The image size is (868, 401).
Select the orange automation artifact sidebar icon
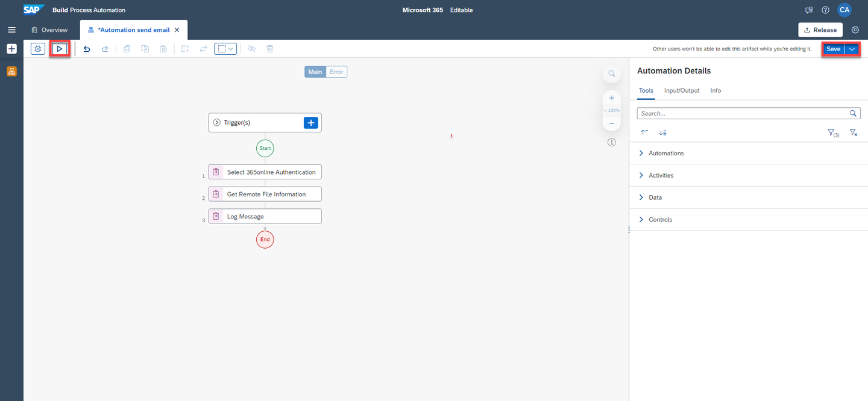pos(11,71)
